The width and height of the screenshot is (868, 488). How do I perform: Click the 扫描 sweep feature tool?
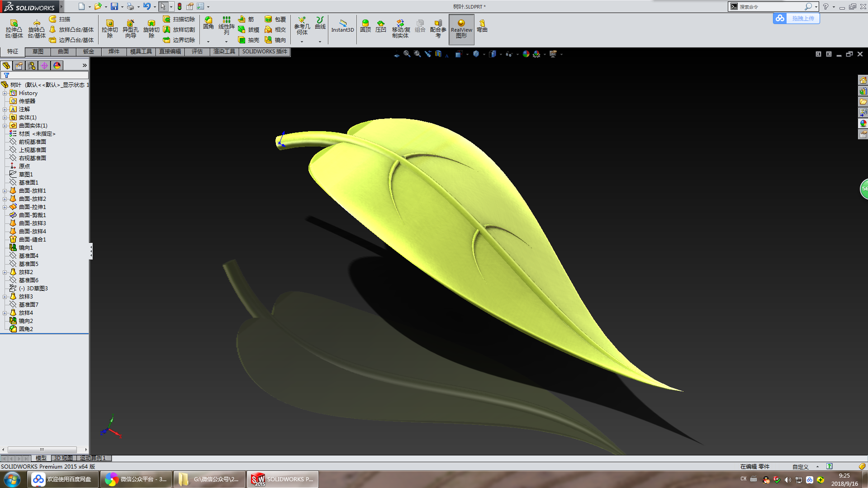coord(60,19)
